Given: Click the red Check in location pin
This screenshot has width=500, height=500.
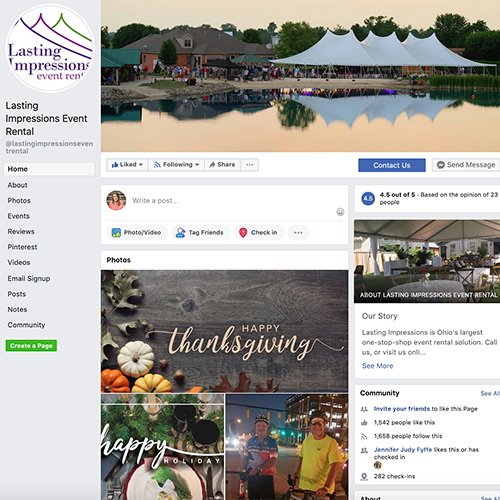Looking at the screenshot, I should tap(243, 232).
